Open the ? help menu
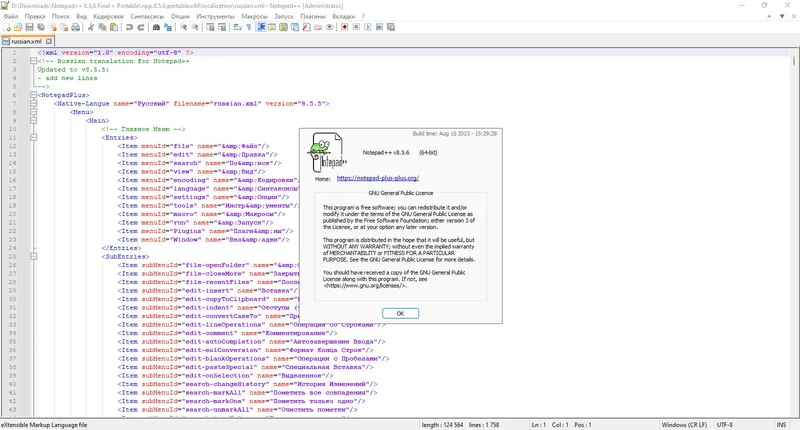Image resolution: width=800 pixels, height=430 pixels. coord(363,16)
